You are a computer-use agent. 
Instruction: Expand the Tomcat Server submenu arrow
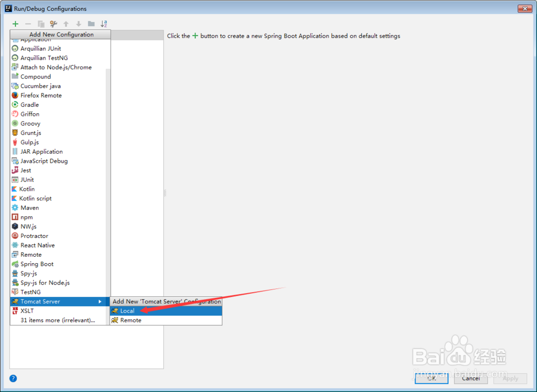100,302
